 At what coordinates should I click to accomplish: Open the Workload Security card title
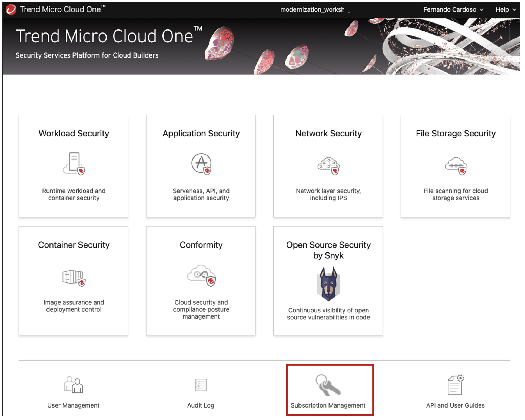[74, 133]
